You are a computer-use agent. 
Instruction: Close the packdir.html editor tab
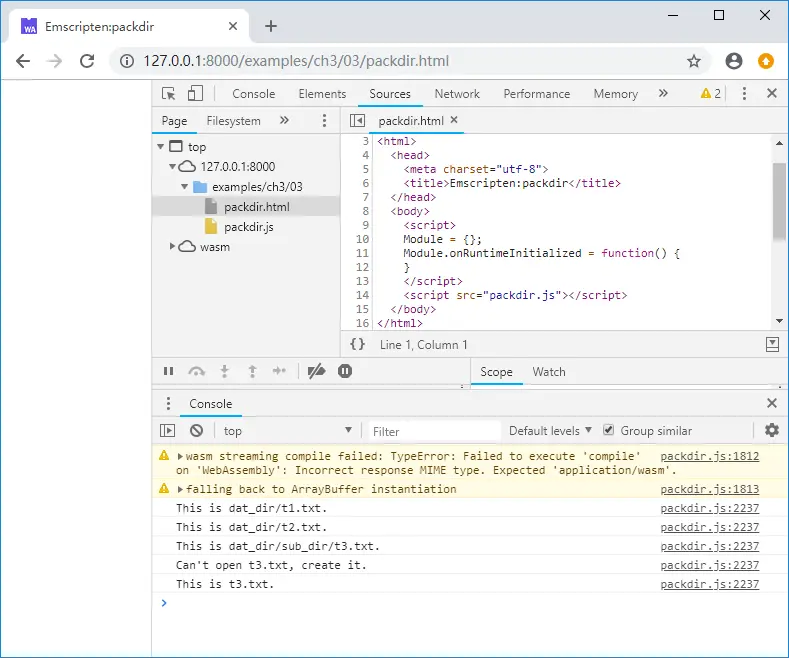(x=454, y=120)
